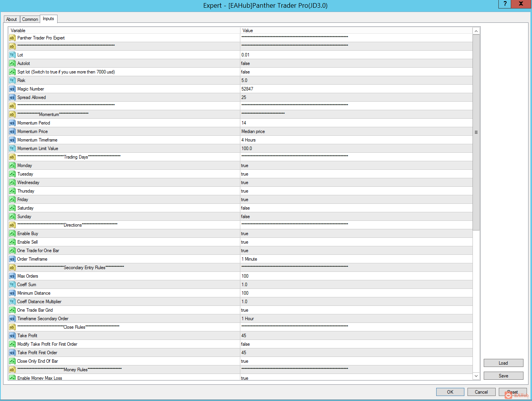Edit the Momentum Limit Value 100.0
Screen dimensions: 532x401
pyautogui.click(x=356, y=148)
